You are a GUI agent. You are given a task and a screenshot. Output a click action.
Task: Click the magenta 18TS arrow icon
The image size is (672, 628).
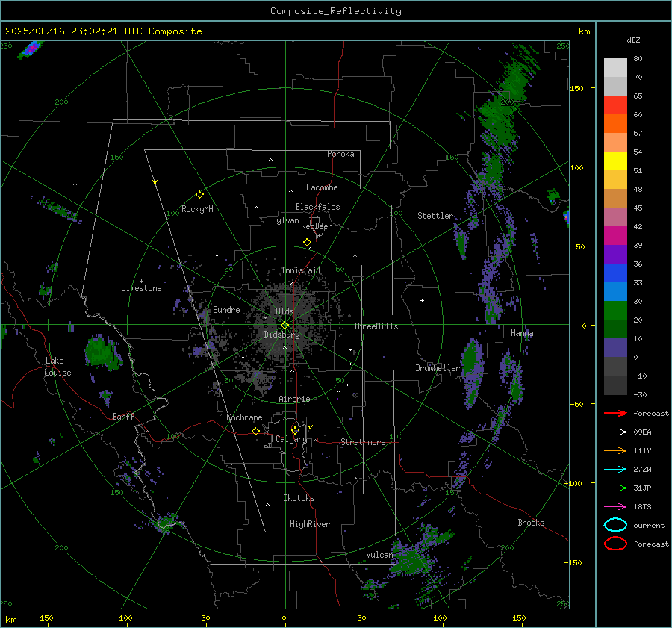(615, 507)
